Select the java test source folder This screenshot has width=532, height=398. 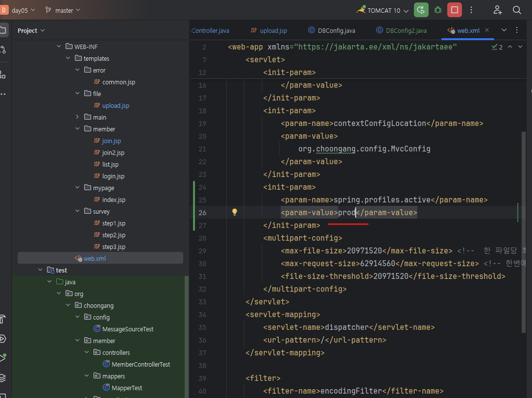(x=70, y=282)
